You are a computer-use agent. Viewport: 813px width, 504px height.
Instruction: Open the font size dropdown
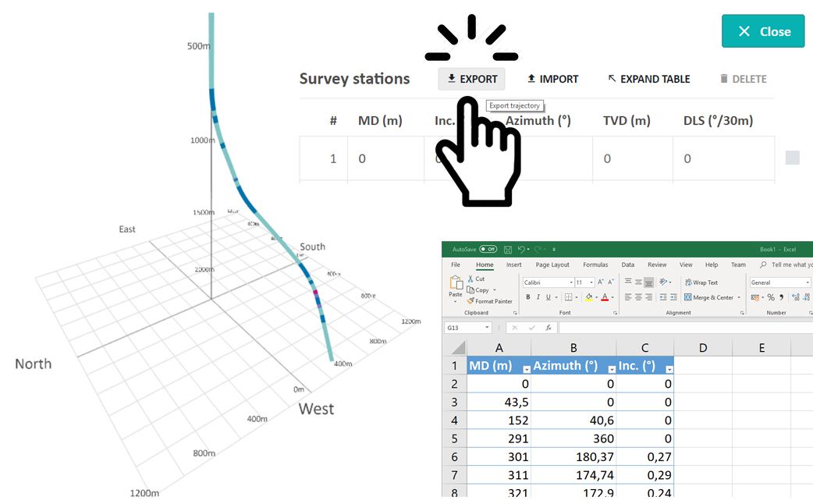click(591, 282)
